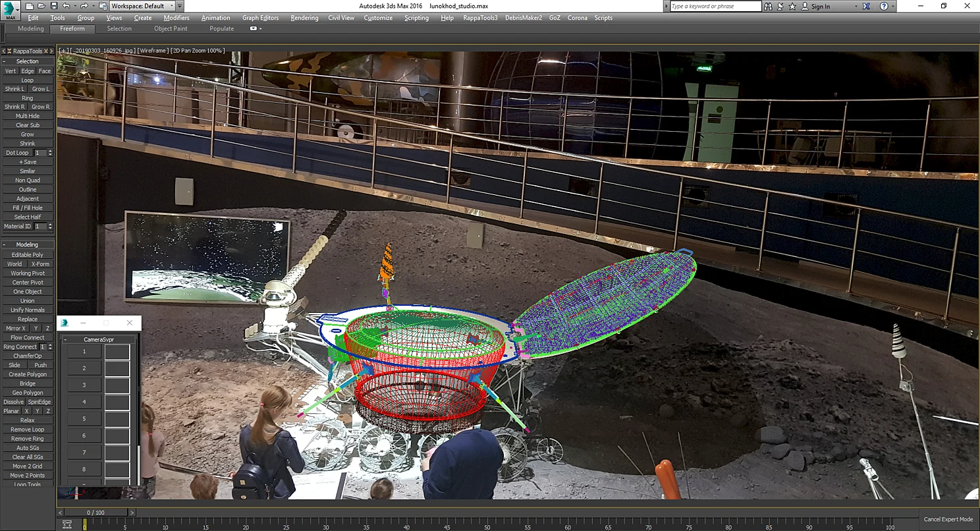Toggle the Mirror X button

tap(15, 328)
